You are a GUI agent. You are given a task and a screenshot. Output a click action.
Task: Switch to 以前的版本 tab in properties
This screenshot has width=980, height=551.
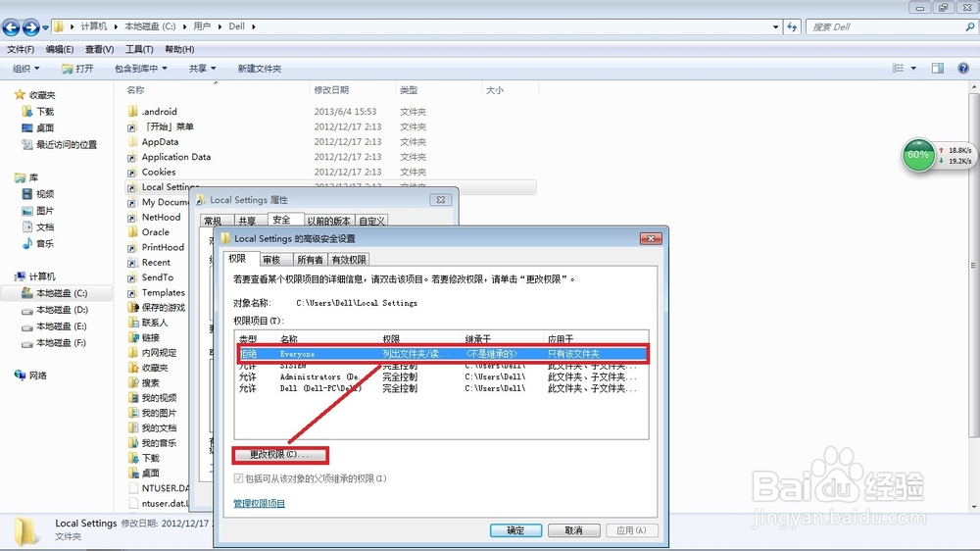(x=328, y=221)
